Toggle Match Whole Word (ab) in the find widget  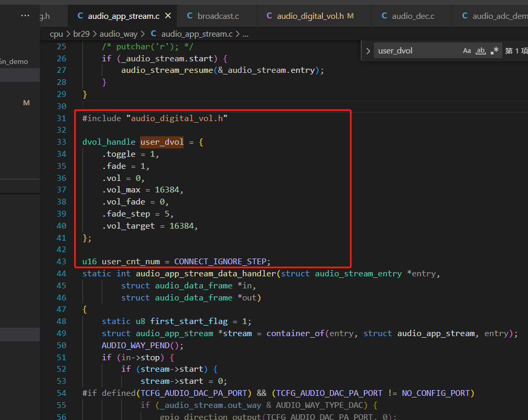point(480,51)
